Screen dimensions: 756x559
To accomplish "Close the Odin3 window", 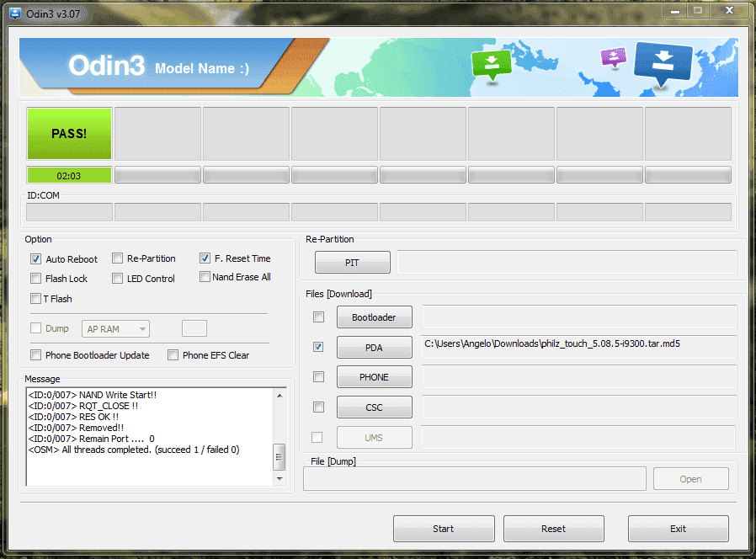I will [730, 11].
